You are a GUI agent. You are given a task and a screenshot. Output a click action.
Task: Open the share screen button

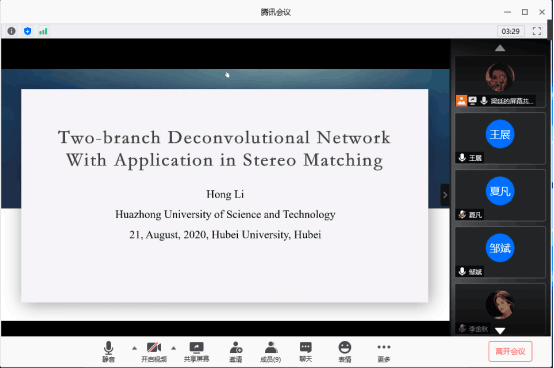click(196, 352)
